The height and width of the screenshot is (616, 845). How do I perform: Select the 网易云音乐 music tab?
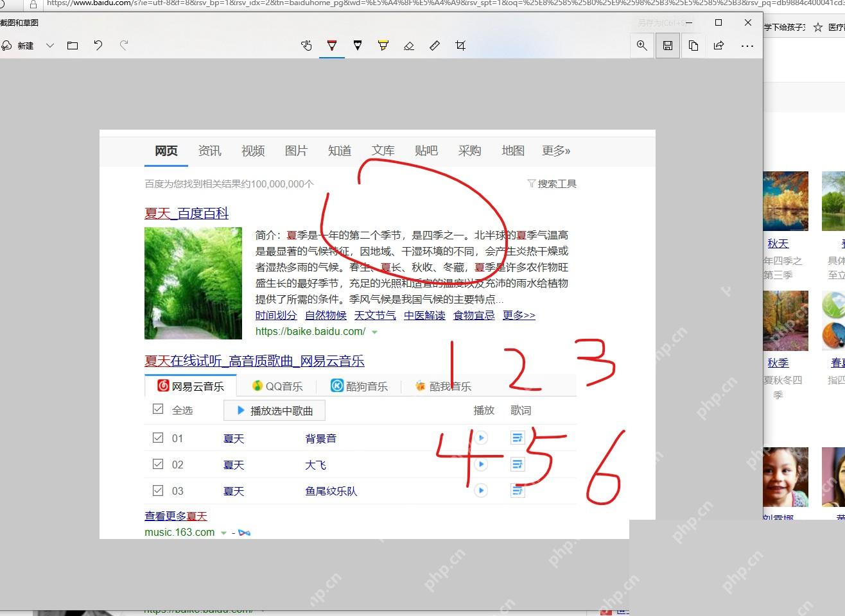(191, 386)
